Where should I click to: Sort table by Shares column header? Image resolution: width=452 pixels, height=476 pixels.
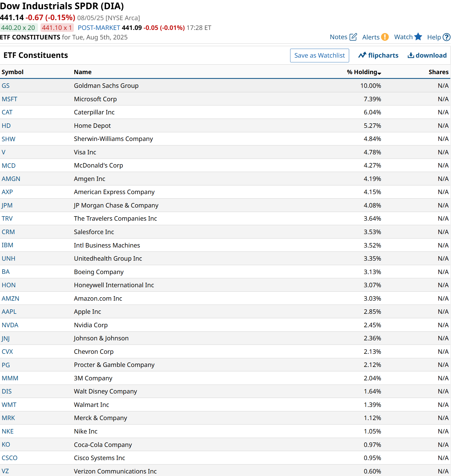click(439, 72)
